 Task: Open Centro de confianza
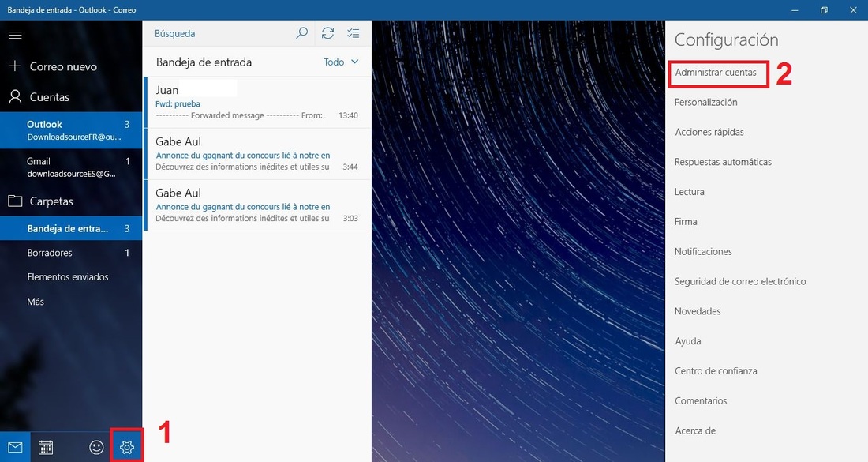716,371
